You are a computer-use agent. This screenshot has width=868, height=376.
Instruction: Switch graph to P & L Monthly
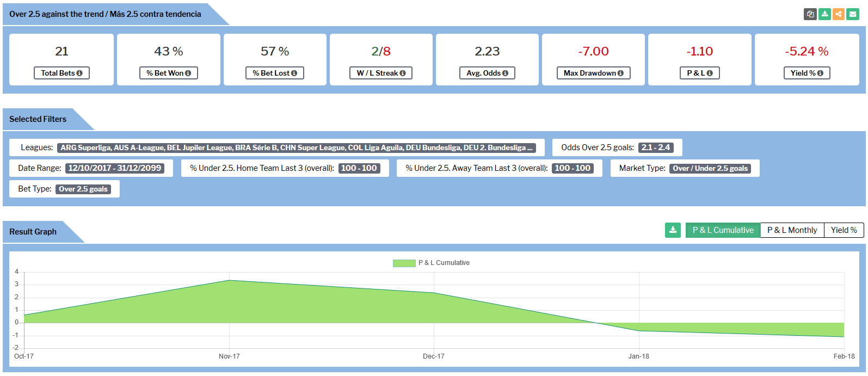(792, 230)
